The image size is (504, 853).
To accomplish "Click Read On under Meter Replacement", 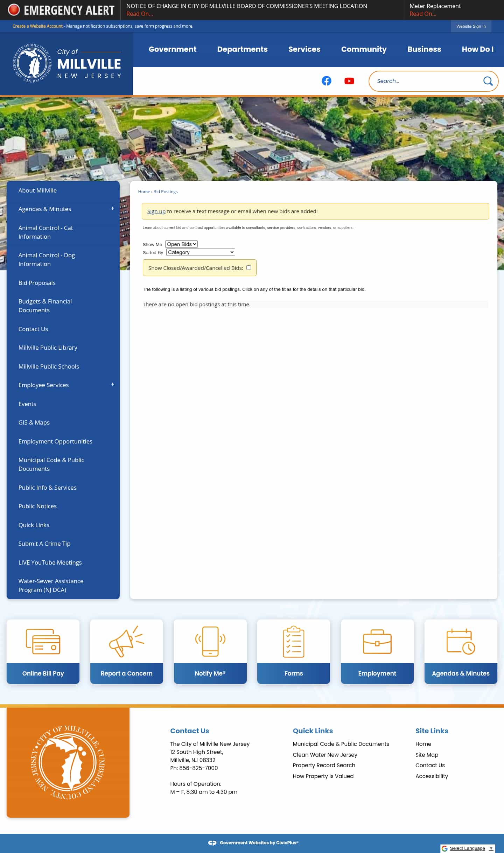I will [x=423, y=14].
